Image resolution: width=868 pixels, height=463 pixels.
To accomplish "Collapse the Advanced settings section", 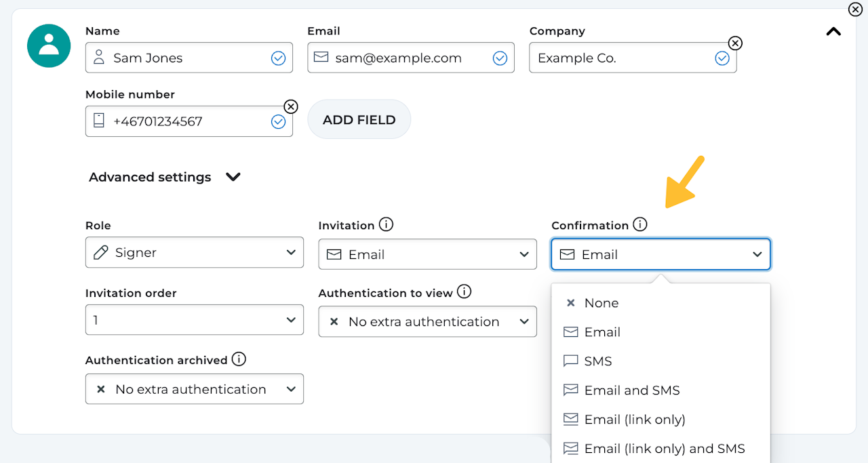I will (x=233, y=177).
